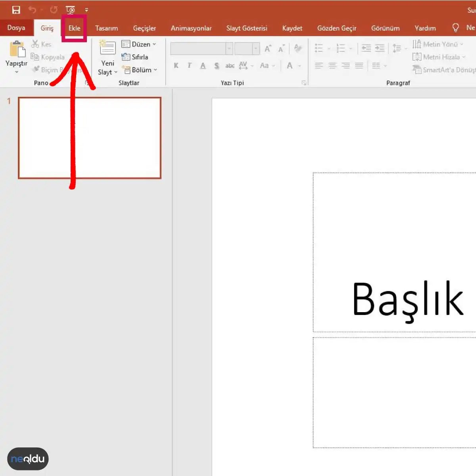Open the Dosya file menu
The height and width of the screenshot is (476, 476).
(x=16, y=28)
